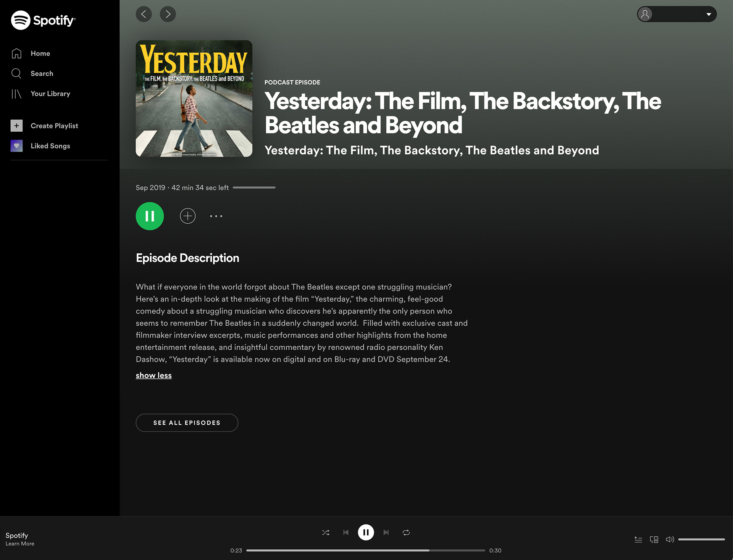
Task: Open the queue icon in player bar
Action: tap(638, 539)
